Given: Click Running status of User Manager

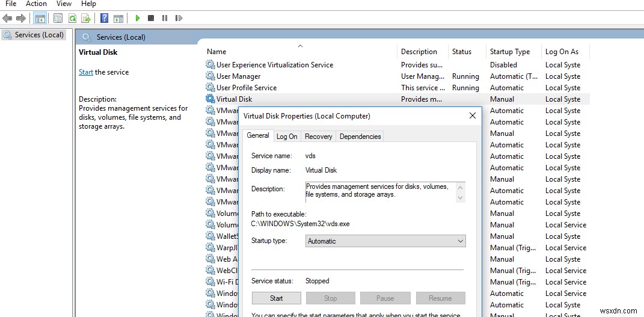Looking at the screenshot, I should pyautogui.click(x=465, y=76).
